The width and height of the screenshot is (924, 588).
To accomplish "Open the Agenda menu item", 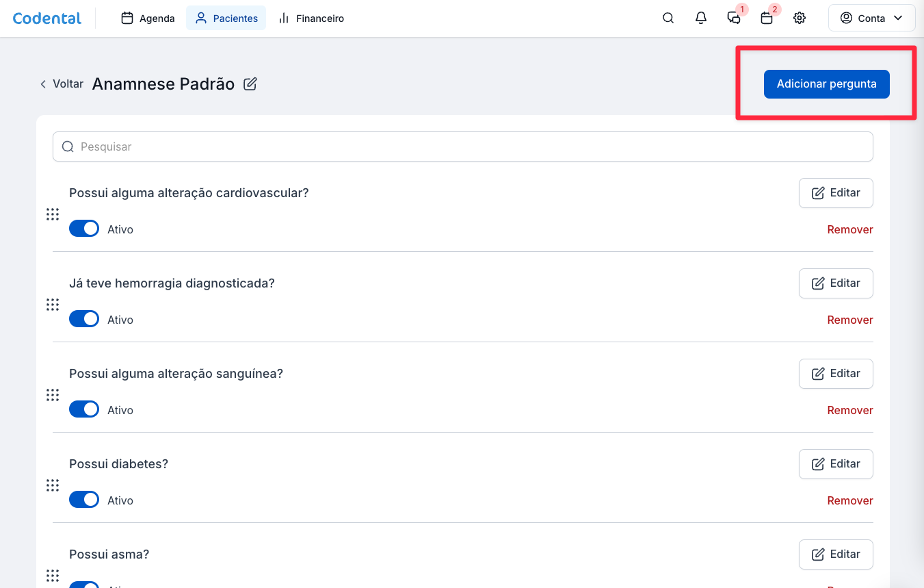I will coord(148,18).
